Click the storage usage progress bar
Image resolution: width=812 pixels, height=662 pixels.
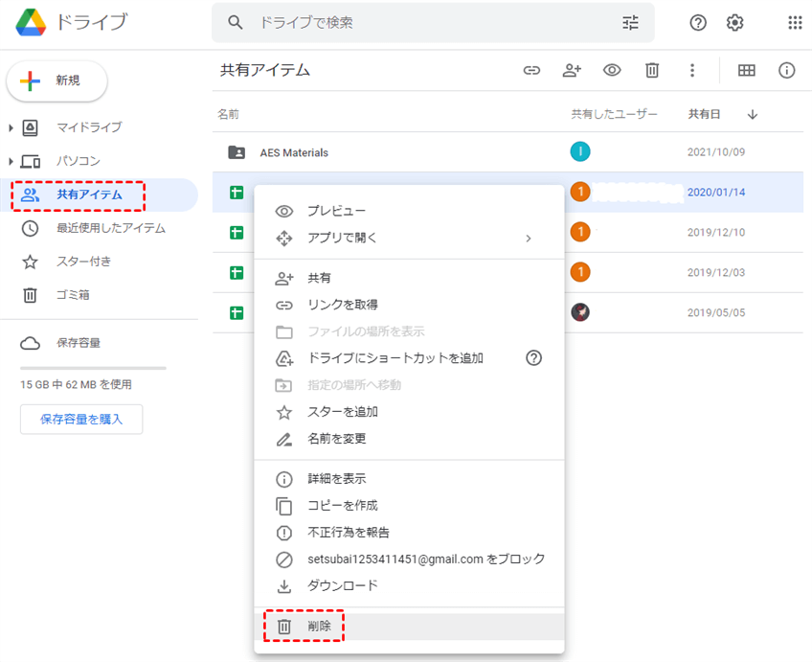click(x=93, y=368)
